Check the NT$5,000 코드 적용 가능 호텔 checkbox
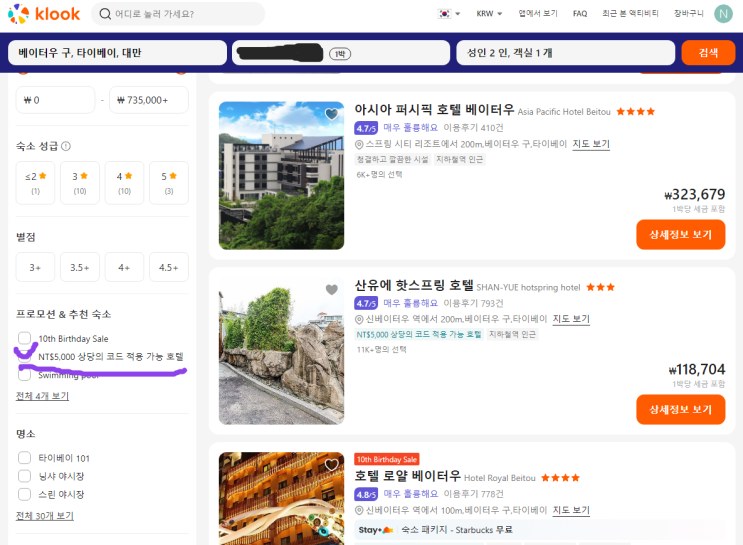The image size is (743, 545). [x=24, y=357]
